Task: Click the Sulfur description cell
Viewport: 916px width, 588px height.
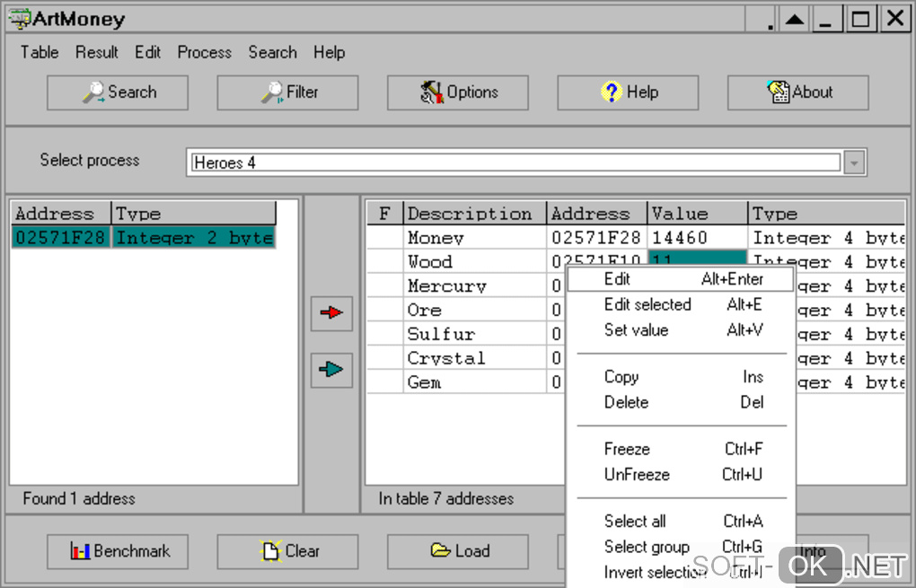Action: pos(474,334)
